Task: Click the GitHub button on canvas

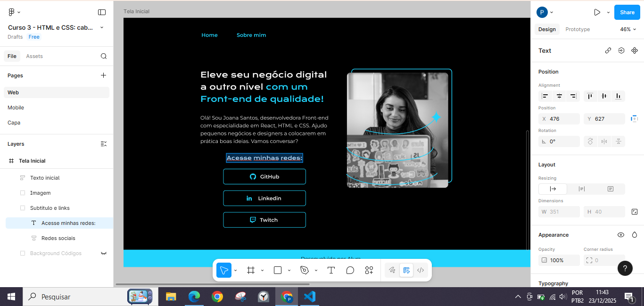Action: pos(264,176)
